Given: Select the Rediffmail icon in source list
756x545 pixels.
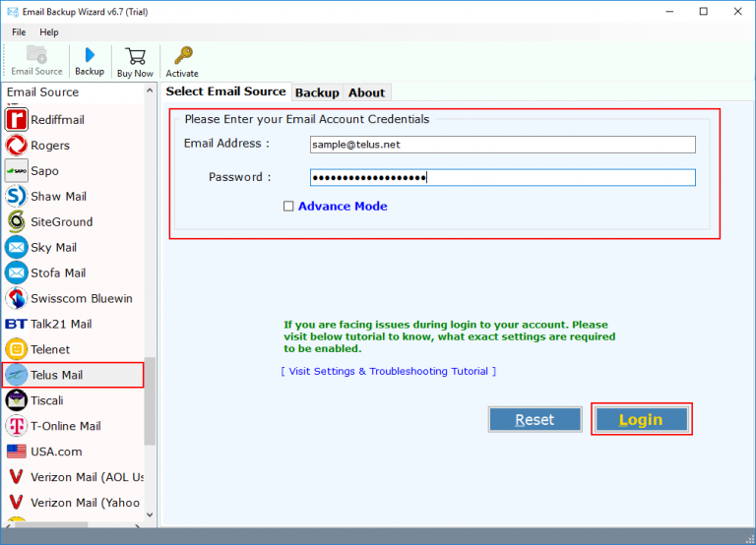Looking at the screenshot, I should click(17, 119).
